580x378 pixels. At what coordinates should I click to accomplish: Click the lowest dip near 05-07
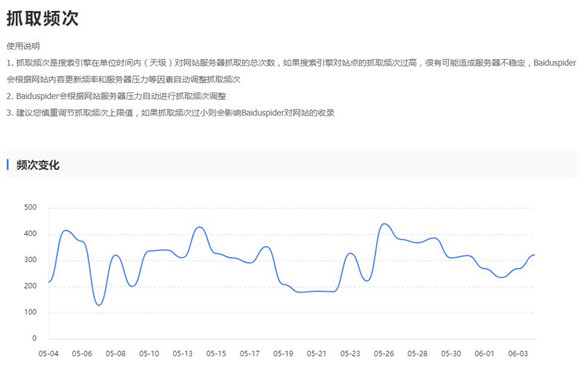click(x=99, y=305)
